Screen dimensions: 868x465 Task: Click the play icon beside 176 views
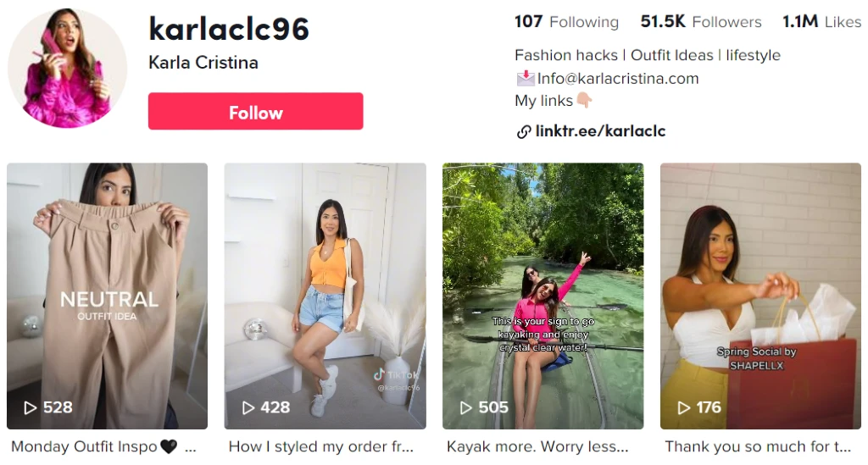coord(684,408)
